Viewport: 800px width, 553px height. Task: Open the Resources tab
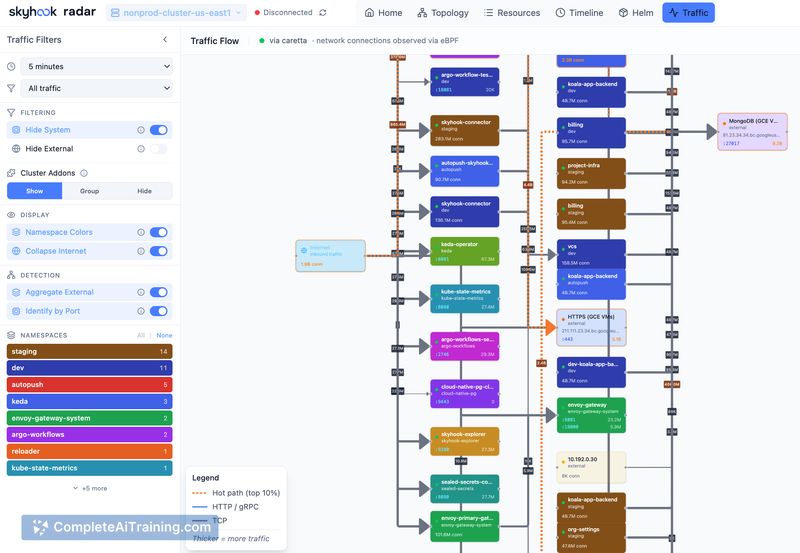pos(512,13)
